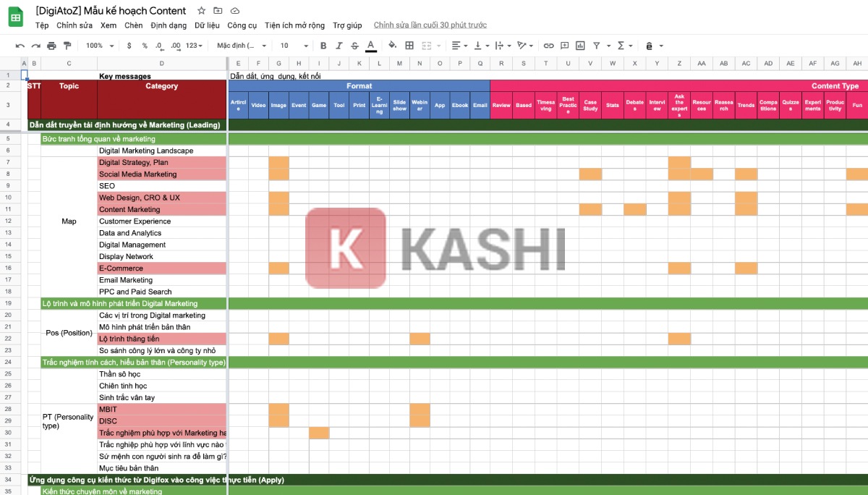Image resolution: width=868 pixels, height=495 pixels.
Task: Open the 123 number format dropdown
Action: pyautogui.click(x=195, y=46)
